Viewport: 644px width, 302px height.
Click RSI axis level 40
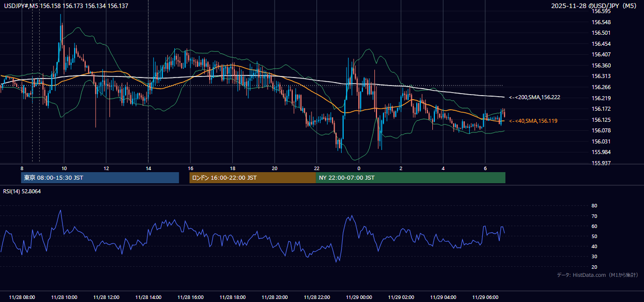(x=595, y=246)
